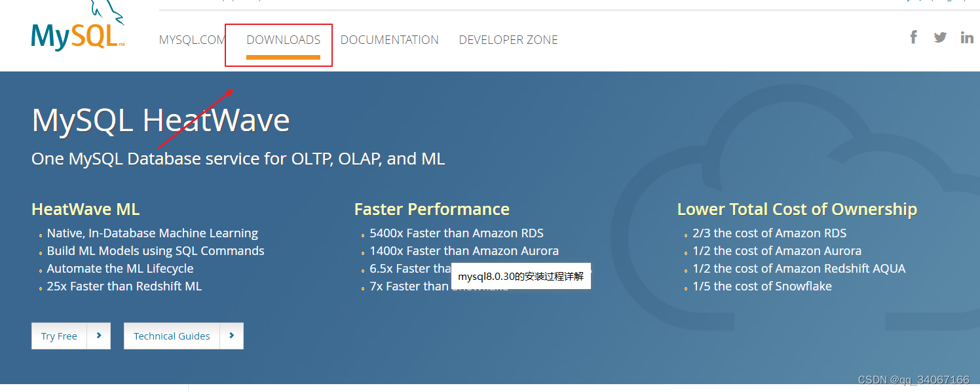This screenshot has width=980, height=392.
Task: Click the MySQL HeatWave heading
Action: [x=160, y=121]
